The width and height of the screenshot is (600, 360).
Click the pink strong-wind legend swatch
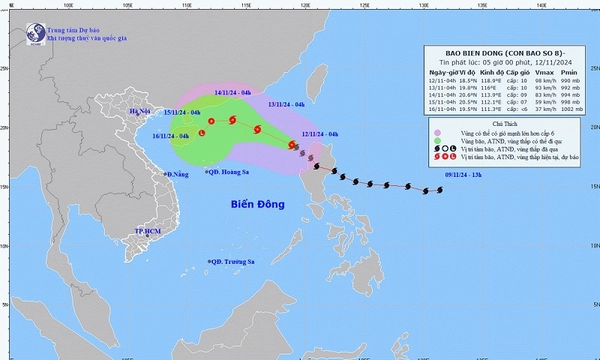437,133
